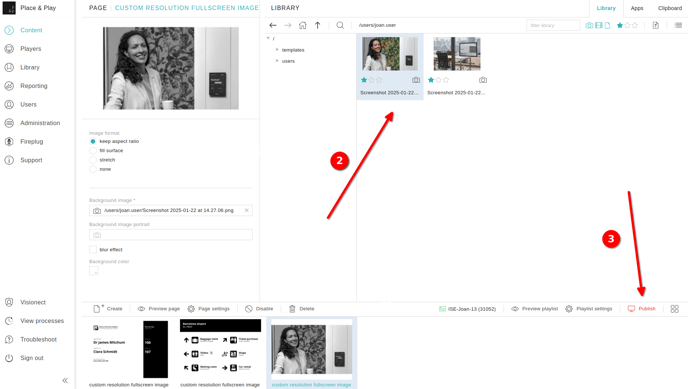This screenshot has width=688, height=389.
Task: Create a new page
Action: (108, 309)
